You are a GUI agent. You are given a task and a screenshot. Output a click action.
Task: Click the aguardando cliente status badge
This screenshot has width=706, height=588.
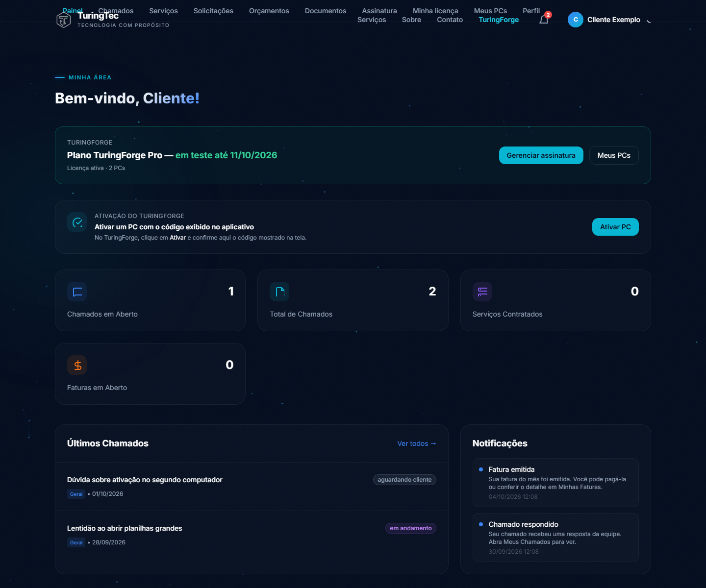404,480
